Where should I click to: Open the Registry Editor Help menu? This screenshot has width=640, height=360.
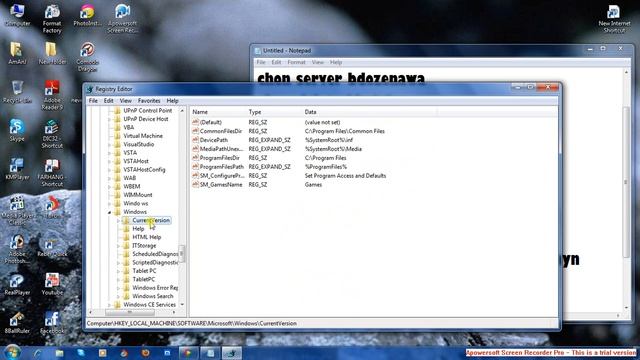[172, 100]
